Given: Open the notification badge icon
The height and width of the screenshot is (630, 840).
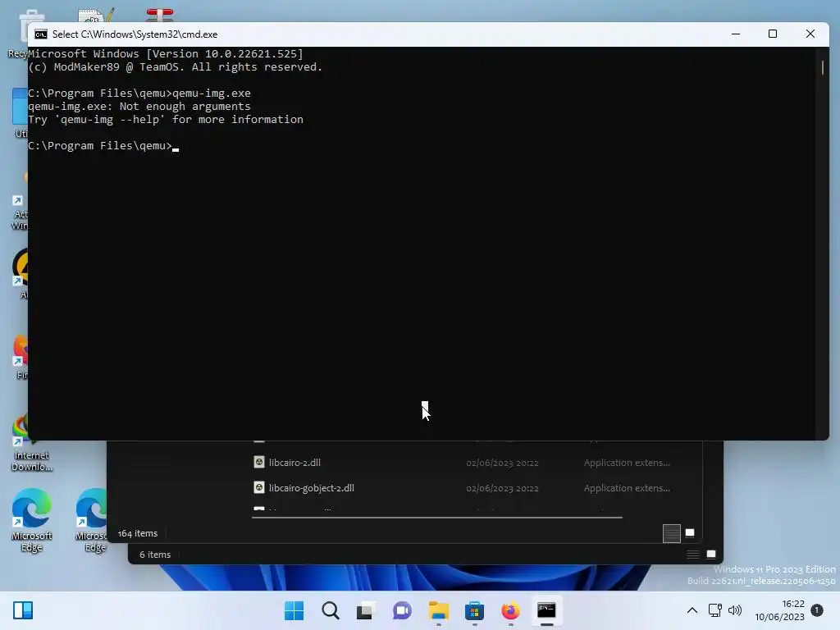Looking at the screenshot, I should pyautogui.click(x=817, y=609).
